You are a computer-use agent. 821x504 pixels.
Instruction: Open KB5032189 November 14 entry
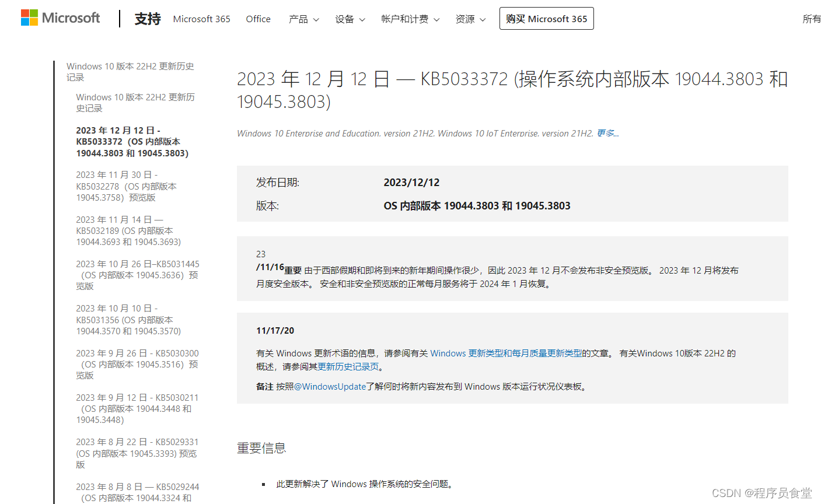(128, 230)
